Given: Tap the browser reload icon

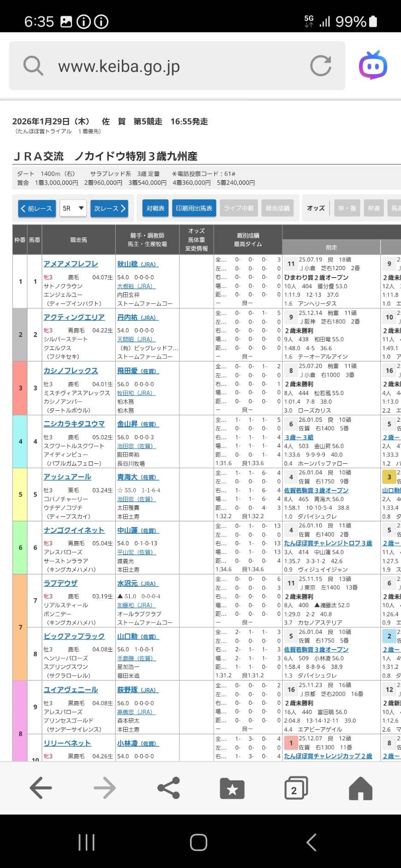Looking at the screenshot, I should coord(321,65).
